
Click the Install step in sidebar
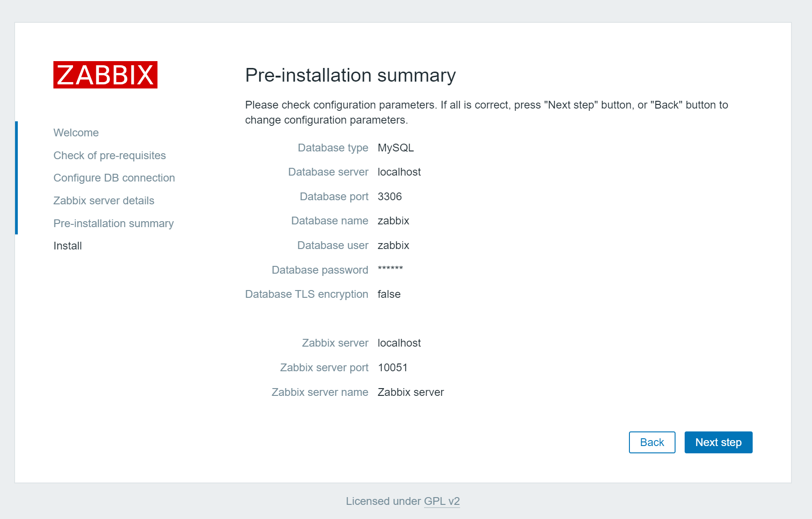point(68,246)
